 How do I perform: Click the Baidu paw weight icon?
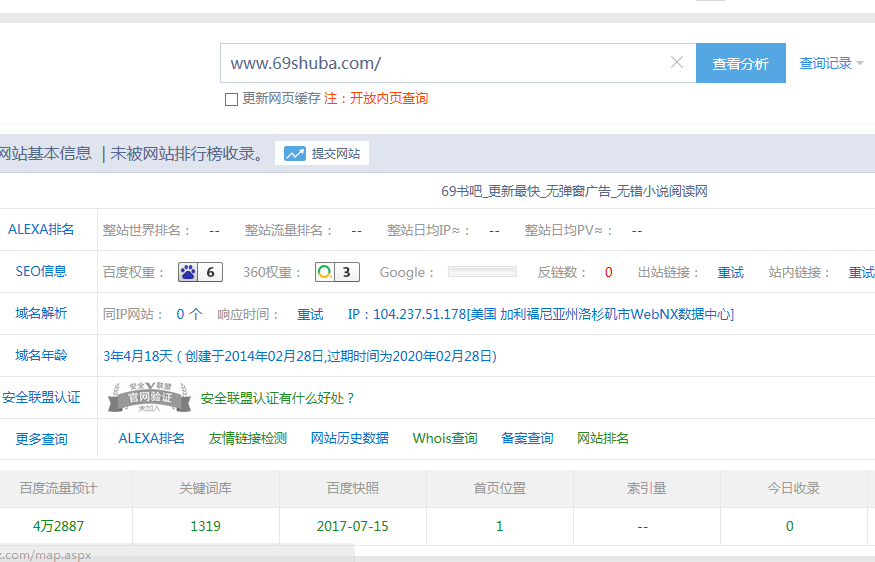coord(188,272)
